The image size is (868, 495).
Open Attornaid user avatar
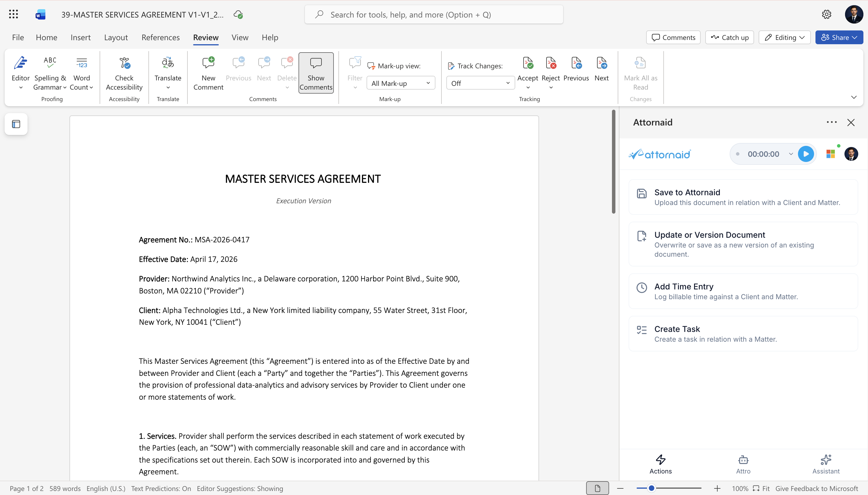(851, 154)
